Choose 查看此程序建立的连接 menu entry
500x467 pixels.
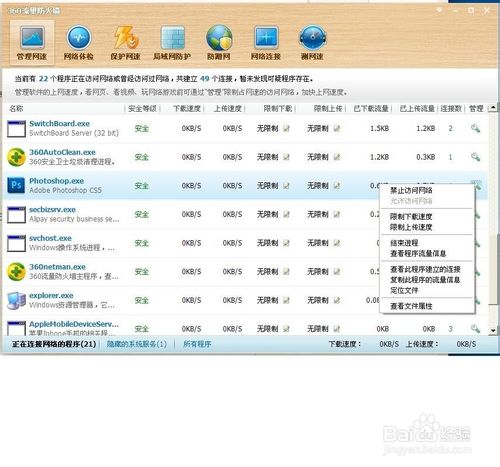[425, 269]
